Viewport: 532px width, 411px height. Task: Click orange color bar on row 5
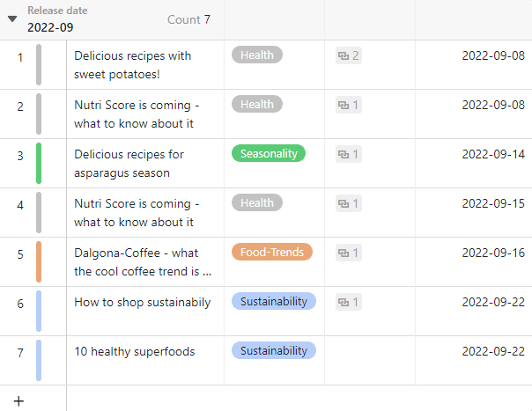click(x=39, y=261)
